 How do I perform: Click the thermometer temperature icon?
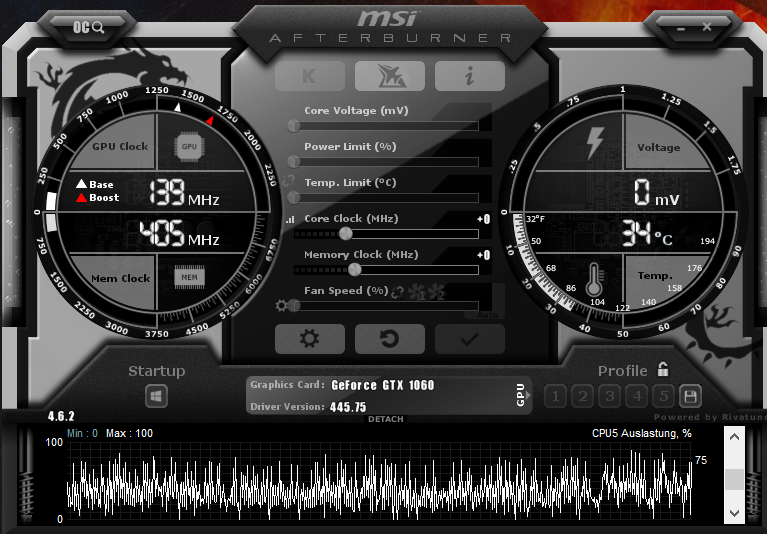tap(594, 280)
